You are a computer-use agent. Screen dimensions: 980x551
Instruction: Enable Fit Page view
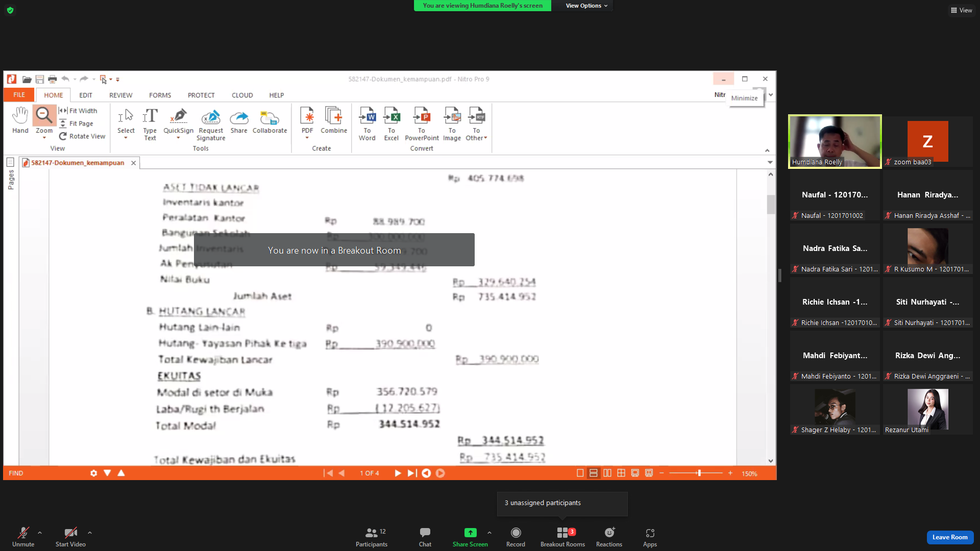77,123
